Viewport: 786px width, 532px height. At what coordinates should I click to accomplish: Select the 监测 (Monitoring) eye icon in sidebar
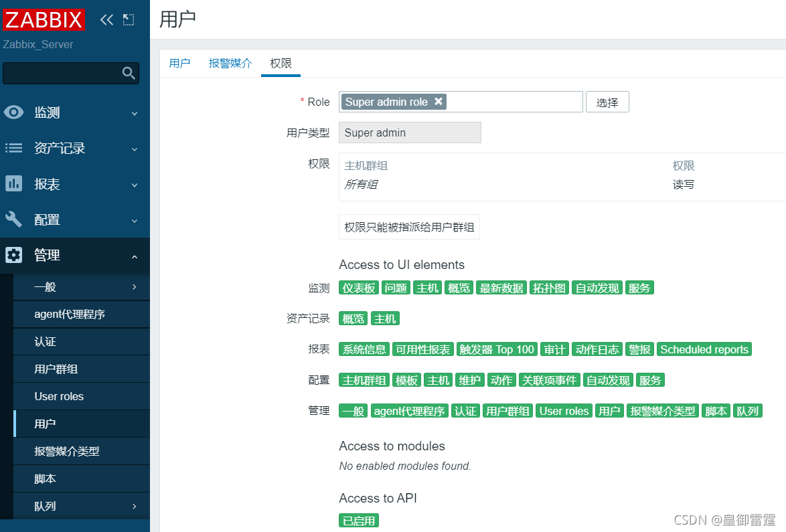coord(15,112)
